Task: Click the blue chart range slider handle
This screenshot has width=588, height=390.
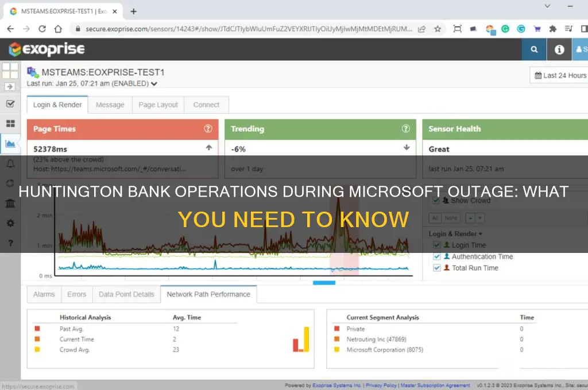Action: 324,283
